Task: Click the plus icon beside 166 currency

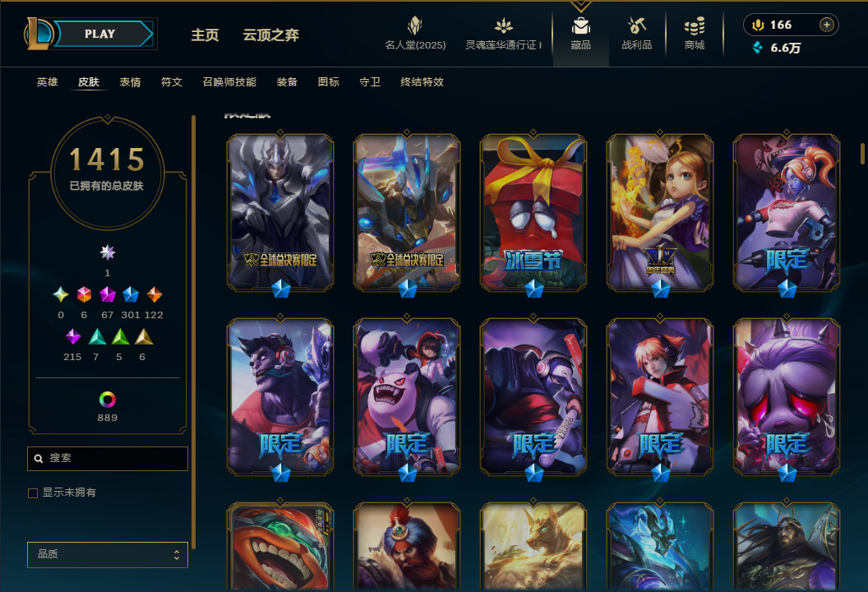Action: [826, 25]
